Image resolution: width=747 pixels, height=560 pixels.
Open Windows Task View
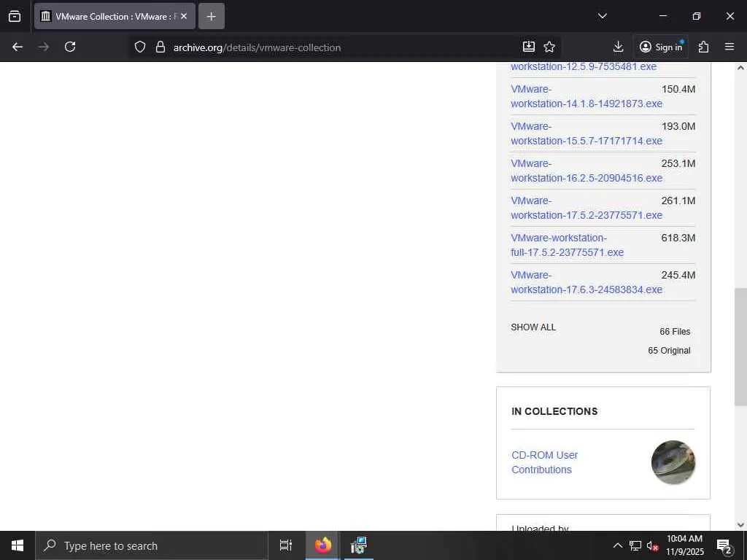point(285,545)
